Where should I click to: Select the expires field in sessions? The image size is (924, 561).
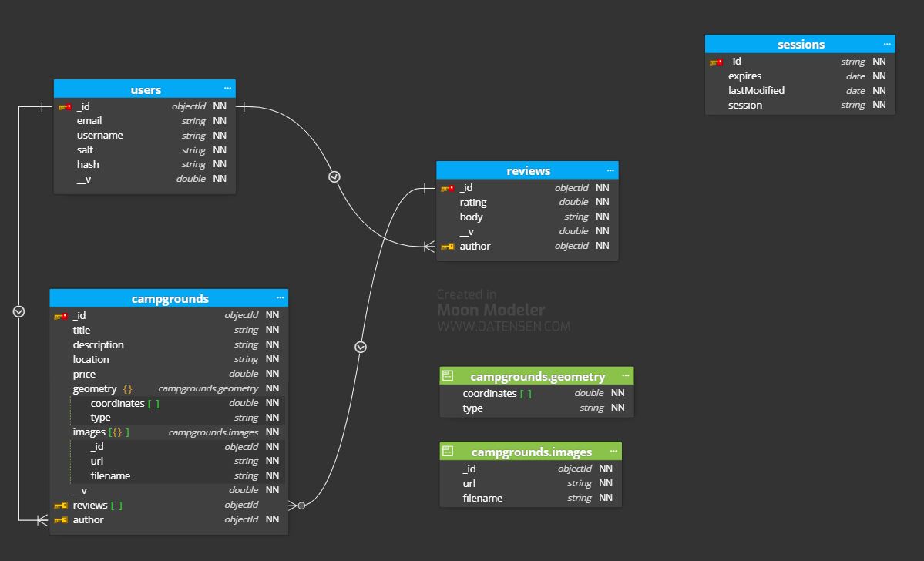(x=800, y=76)
